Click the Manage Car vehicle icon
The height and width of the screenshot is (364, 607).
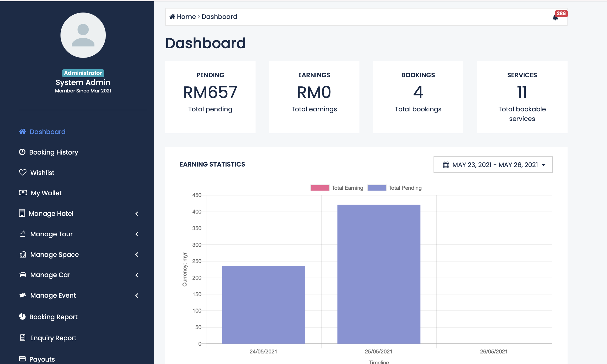click(x=23, y=274)
